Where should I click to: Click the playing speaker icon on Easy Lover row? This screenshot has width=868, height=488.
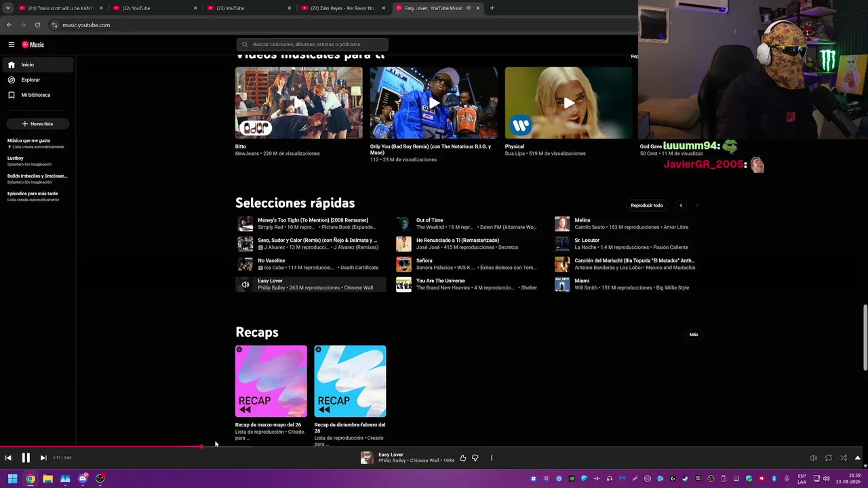(245, 285)
